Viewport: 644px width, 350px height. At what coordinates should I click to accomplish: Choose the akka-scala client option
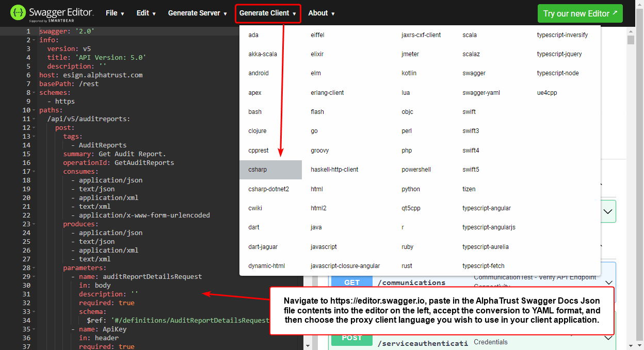[x=263, y=54]
